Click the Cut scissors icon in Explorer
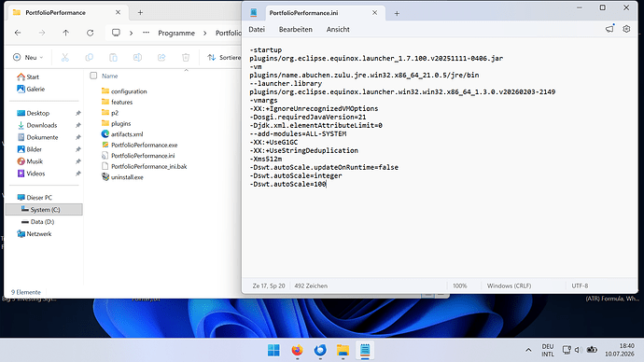The image size is (644, 362). pos(65,58)
